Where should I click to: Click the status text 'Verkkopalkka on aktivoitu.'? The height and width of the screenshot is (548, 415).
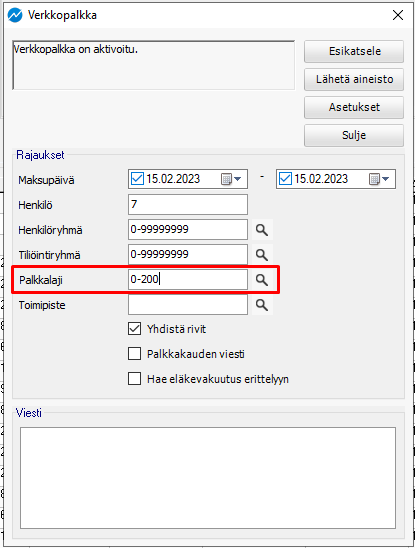tap(76, 49)
